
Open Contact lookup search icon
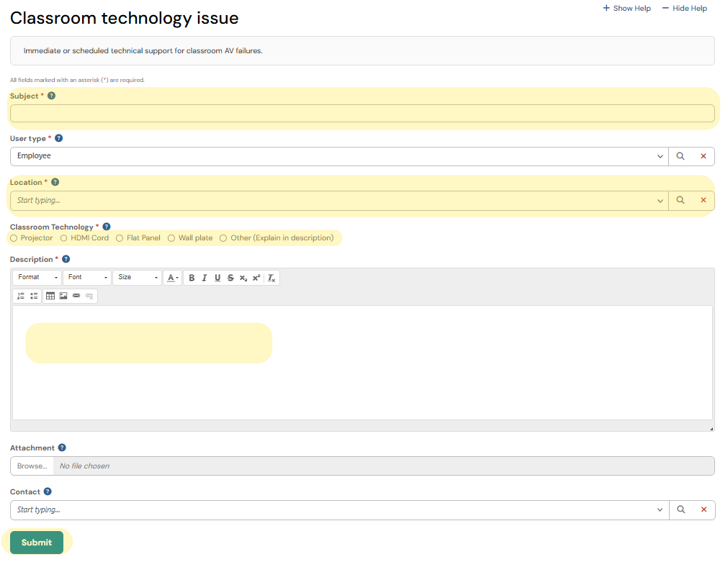pyautogui.click(x=680, y=509)
